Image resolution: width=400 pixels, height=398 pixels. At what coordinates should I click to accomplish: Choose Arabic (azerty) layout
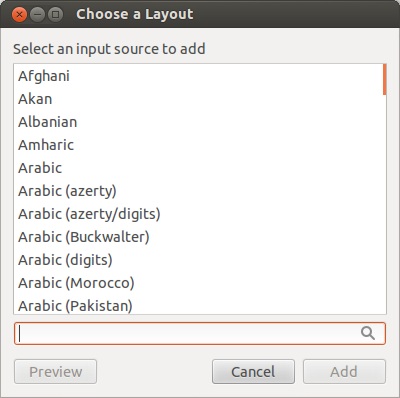tap(199, 191)
